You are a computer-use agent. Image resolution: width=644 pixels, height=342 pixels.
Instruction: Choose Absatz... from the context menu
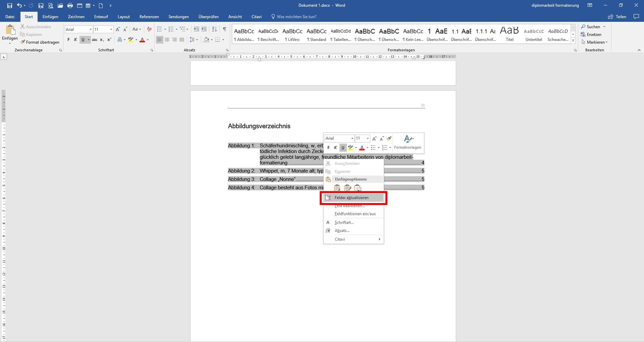pyautogui.click(x=342, y=230)
